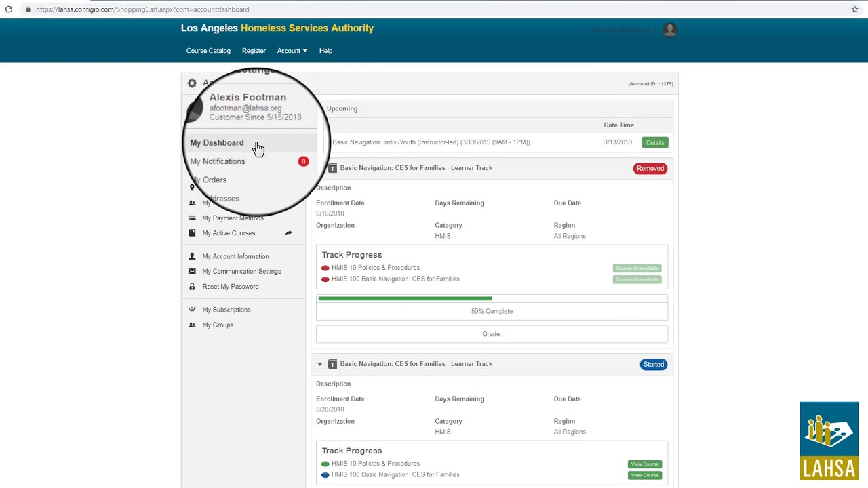The image size is (868, 488).
Task: Click Course Unavailable for HMIS 10 Policies
Action: click(637, 268)
